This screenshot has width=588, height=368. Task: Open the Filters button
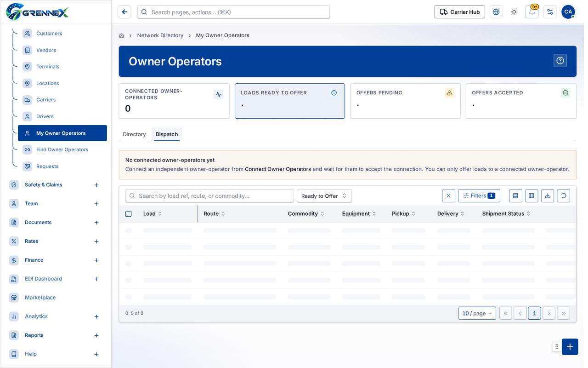[479, 196]
